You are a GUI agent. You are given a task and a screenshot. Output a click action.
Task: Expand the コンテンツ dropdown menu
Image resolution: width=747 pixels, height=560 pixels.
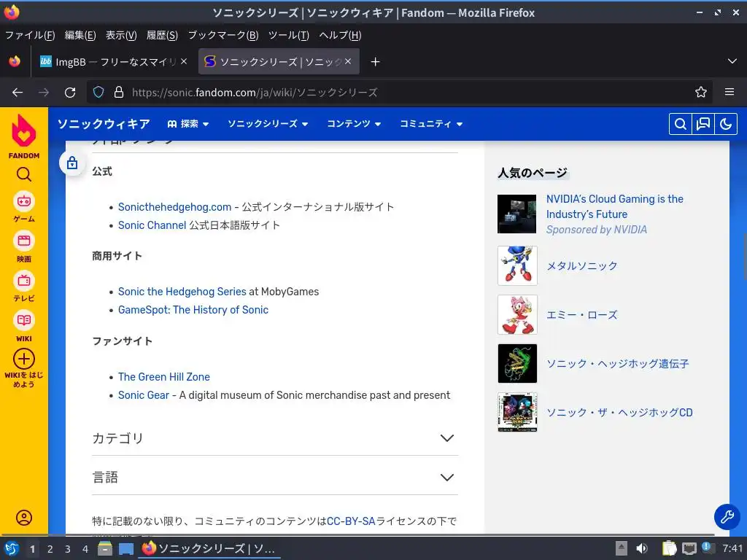pyautogui.click(x=354, y=124)
